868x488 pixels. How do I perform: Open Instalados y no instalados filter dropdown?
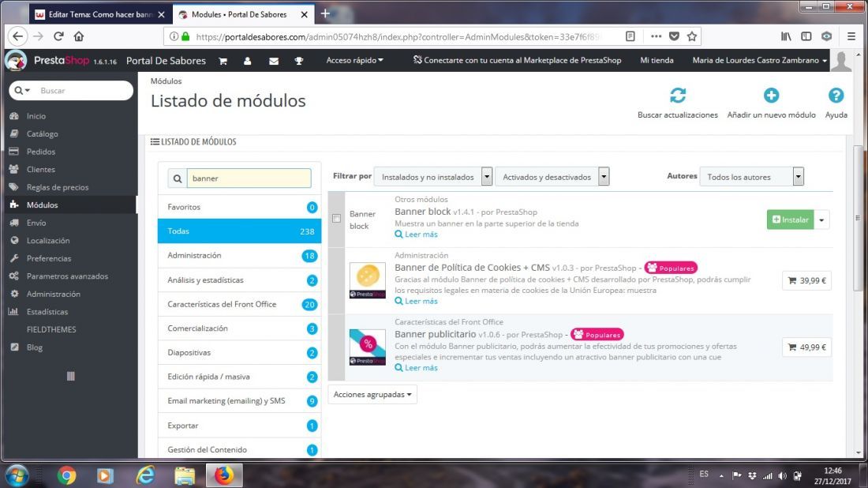pyautogui.click(x=433, y=177)
